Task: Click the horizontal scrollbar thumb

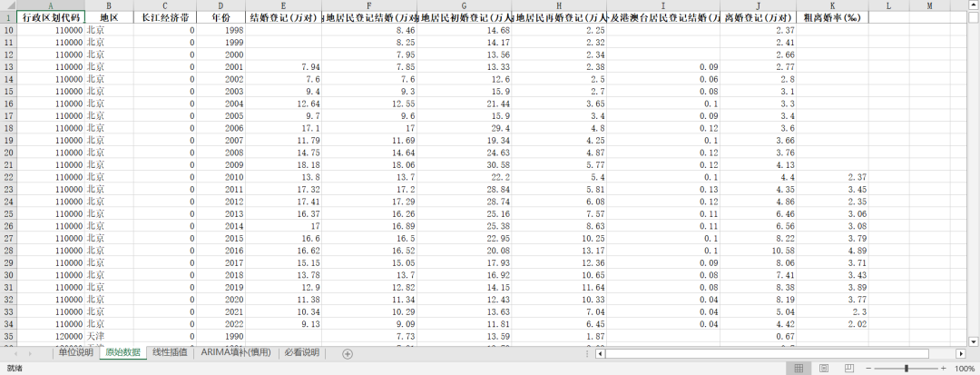Action: click(x=767, y=354)
